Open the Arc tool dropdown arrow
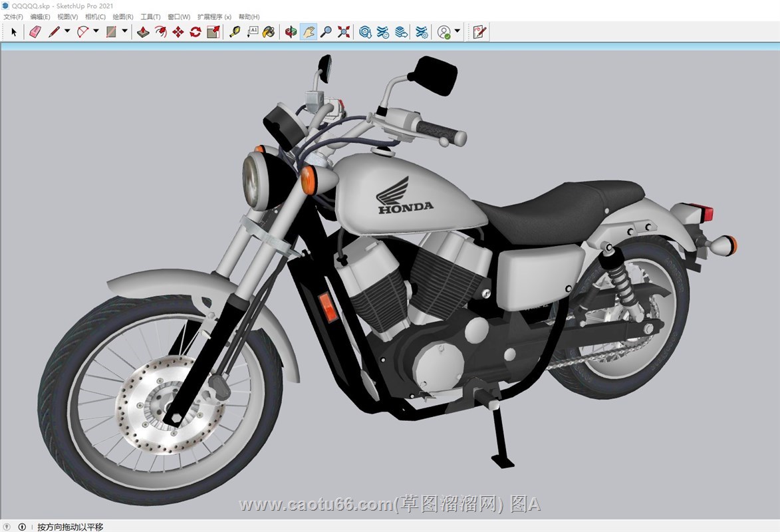 pyautogui.click(x=96, y=31)
